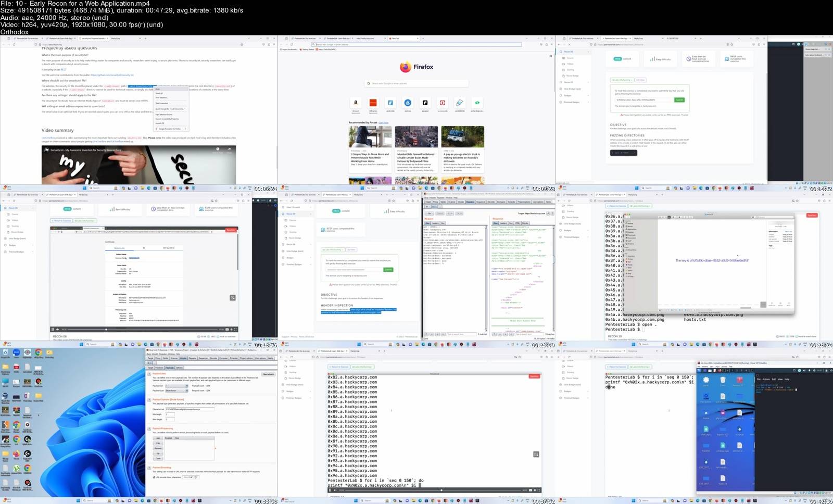Click uTorrent desktop icon in 00:33:08 frame
This screenshot has width=833, height=504.
click(x=17, y=469)
